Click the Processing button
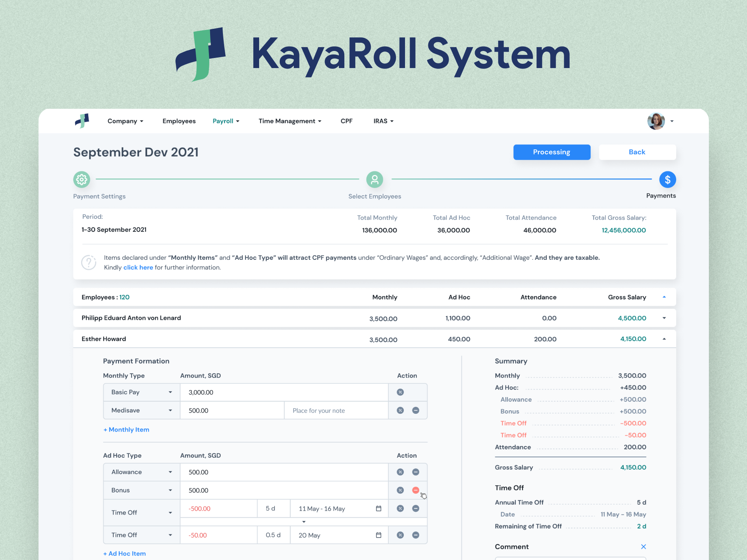 point(551,152)
